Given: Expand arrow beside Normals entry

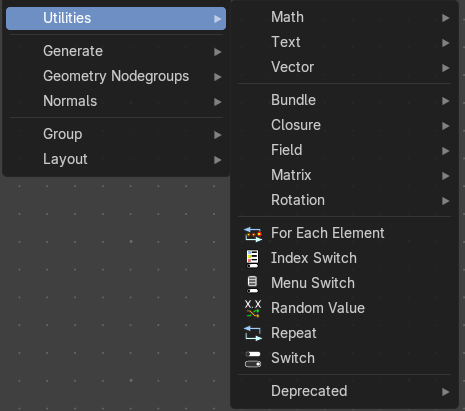Looking at the screenshot, I should 217,102.
